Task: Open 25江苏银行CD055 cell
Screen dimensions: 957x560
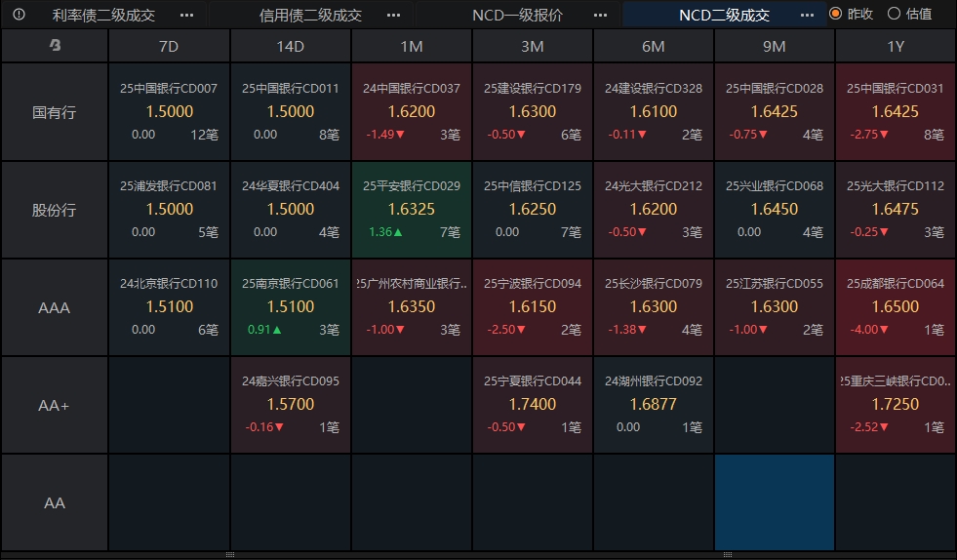Action: [x=774, y=307]
